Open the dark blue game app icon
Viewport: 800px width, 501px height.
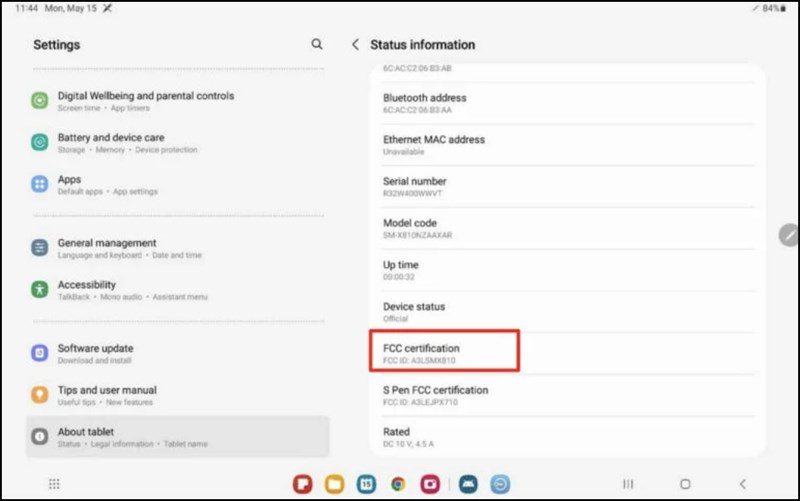468,484
